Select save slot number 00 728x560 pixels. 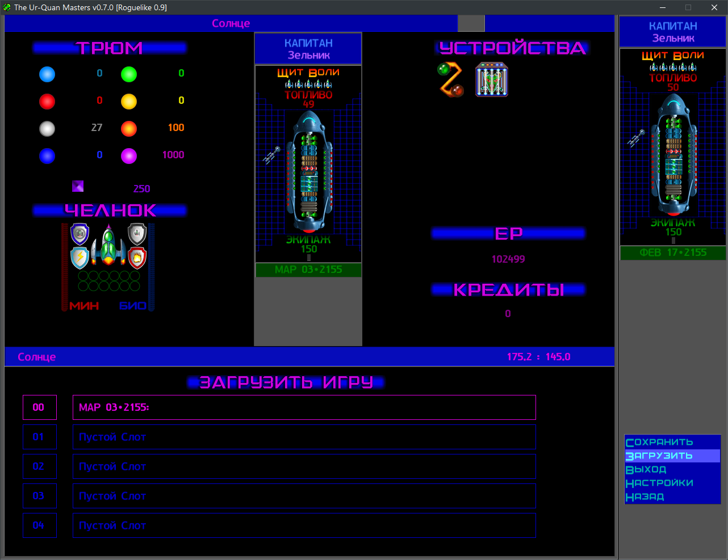[40, 407]
